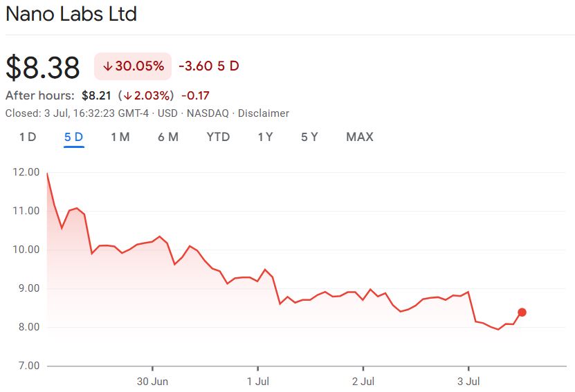This screenshot has height=392, width=575.
Task: Click the after-hours price $8.21
Action: pyautogui.click(x=95, y=95)
